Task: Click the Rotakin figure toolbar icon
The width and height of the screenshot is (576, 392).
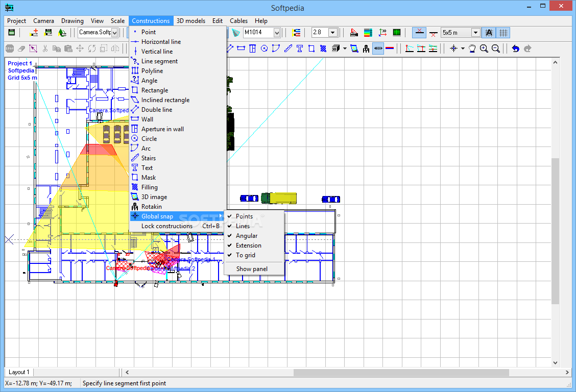Action: point(366,48)
